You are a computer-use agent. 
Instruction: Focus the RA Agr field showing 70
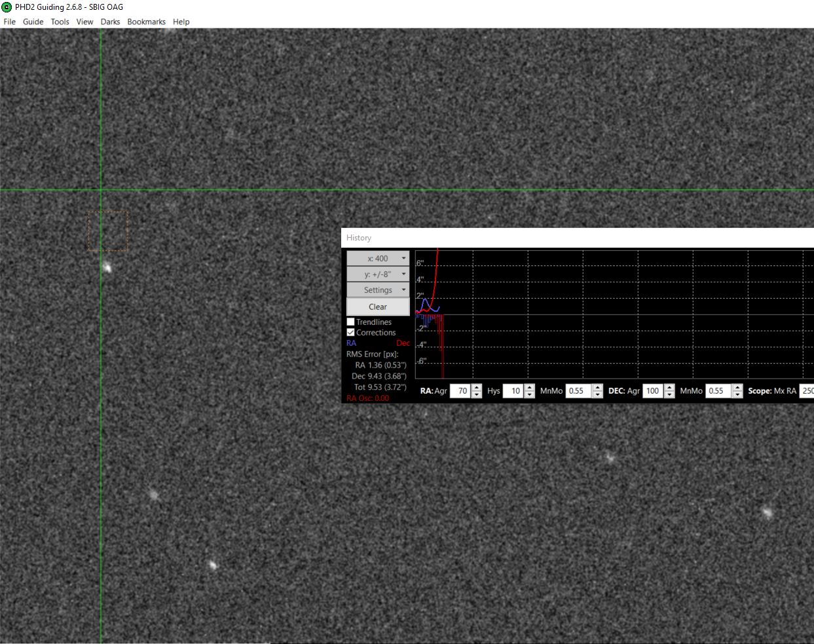(460, 391)
